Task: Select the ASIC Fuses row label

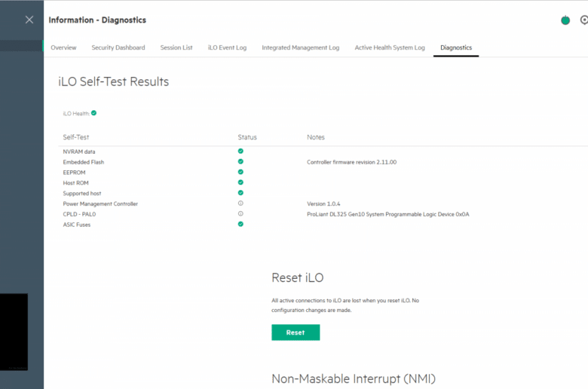Action: (x=77, y=225)
